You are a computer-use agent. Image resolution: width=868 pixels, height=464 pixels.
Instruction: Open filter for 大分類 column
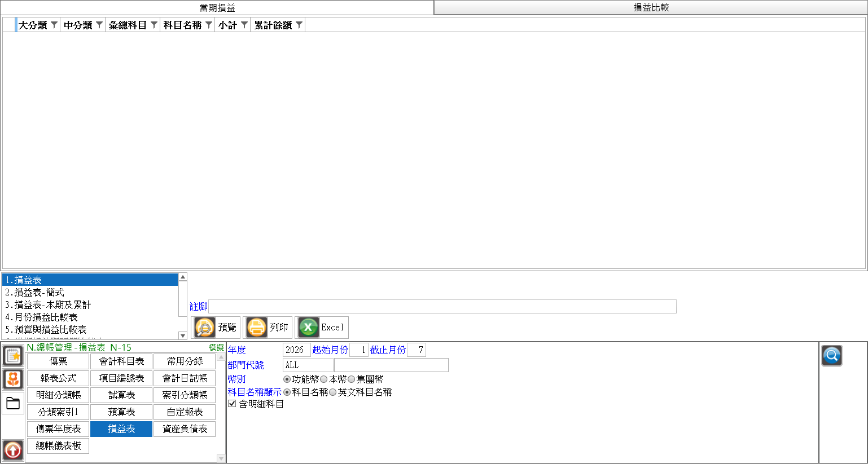tap(54, 25)
